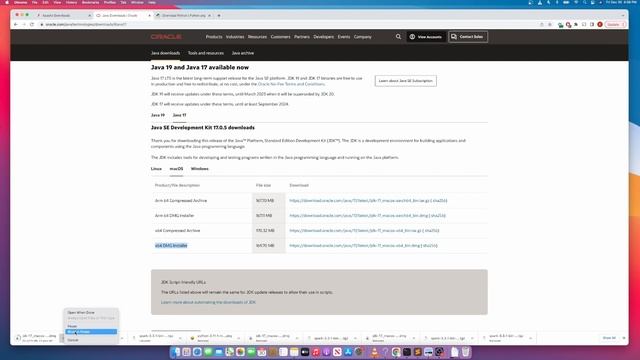Viewport: 640px width, 360px height.
Task: Close the Java Downloads | Oracle browser tab
Action: pyautogui.click(x=149, y=16)
